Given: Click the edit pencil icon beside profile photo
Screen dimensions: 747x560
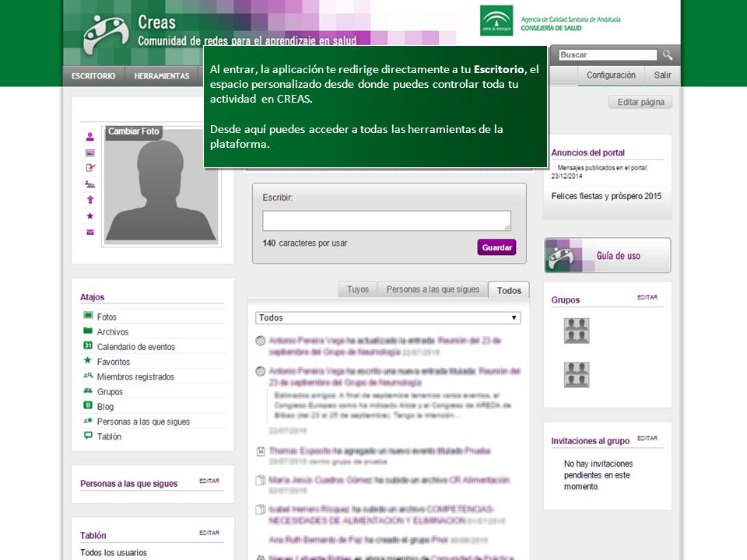Looking at the screenshot, I should click(x=90, y=168).
